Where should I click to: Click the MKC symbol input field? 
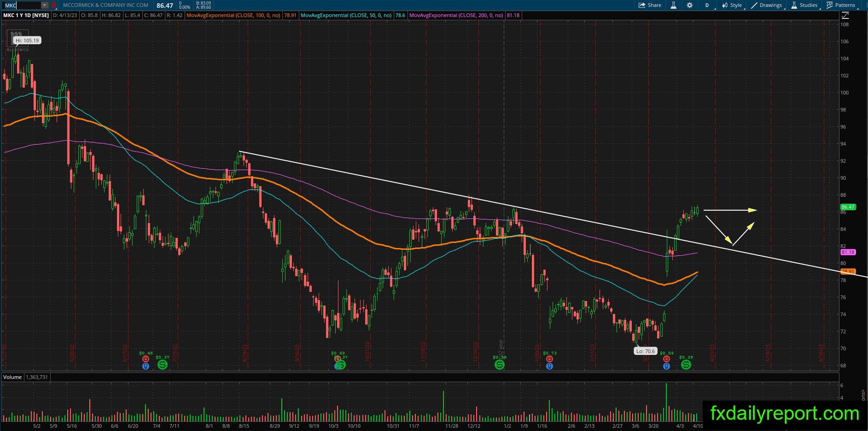[22, 6]
